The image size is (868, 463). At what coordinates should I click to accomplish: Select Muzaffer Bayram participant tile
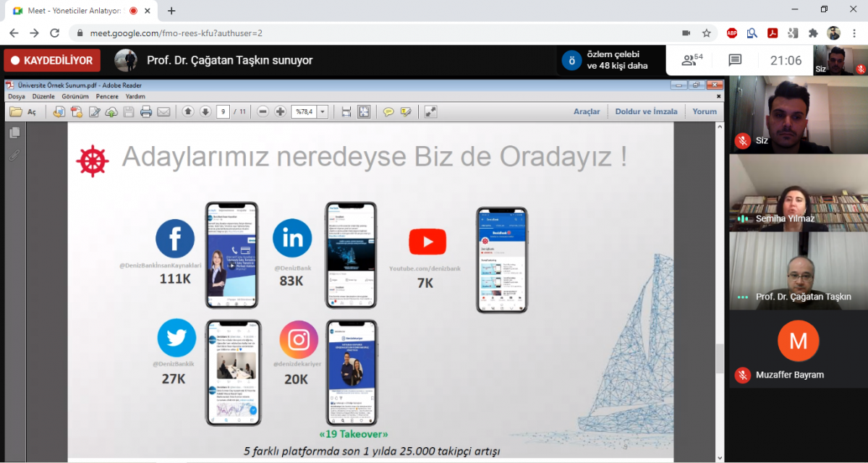click(x=798, y=349)
